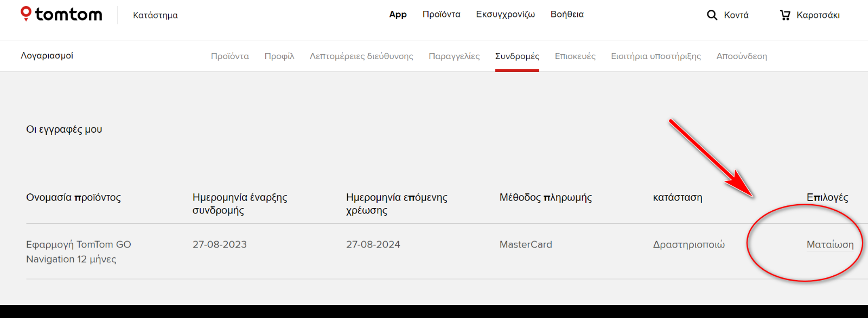Screen dimensions: 868x318
Task: Click the shopping cart icon
Action: [785, 15]
